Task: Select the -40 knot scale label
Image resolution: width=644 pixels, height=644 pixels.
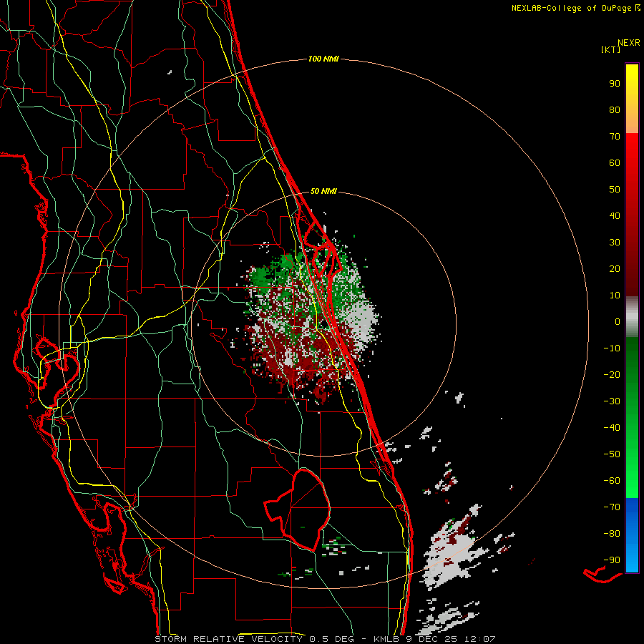Action: (612, 428)
